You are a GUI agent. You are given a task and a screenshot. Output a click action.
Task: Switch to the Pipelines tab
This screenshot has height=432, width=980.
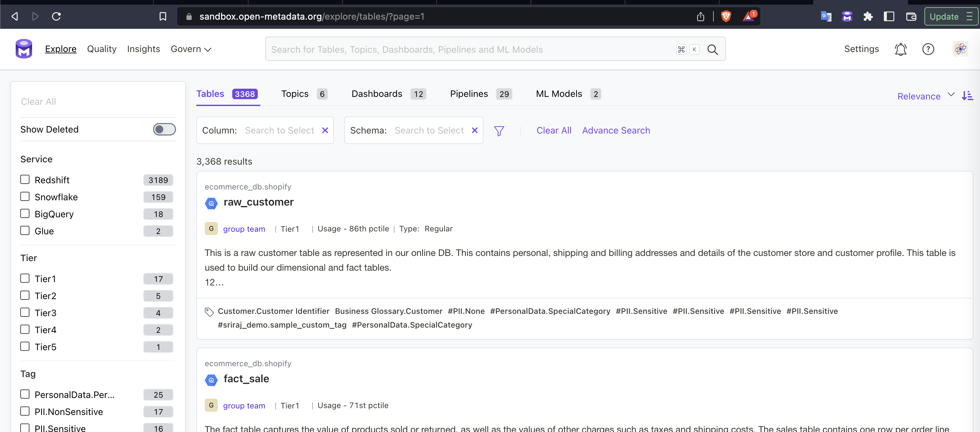pyautogui.click(x=481, y=94)
